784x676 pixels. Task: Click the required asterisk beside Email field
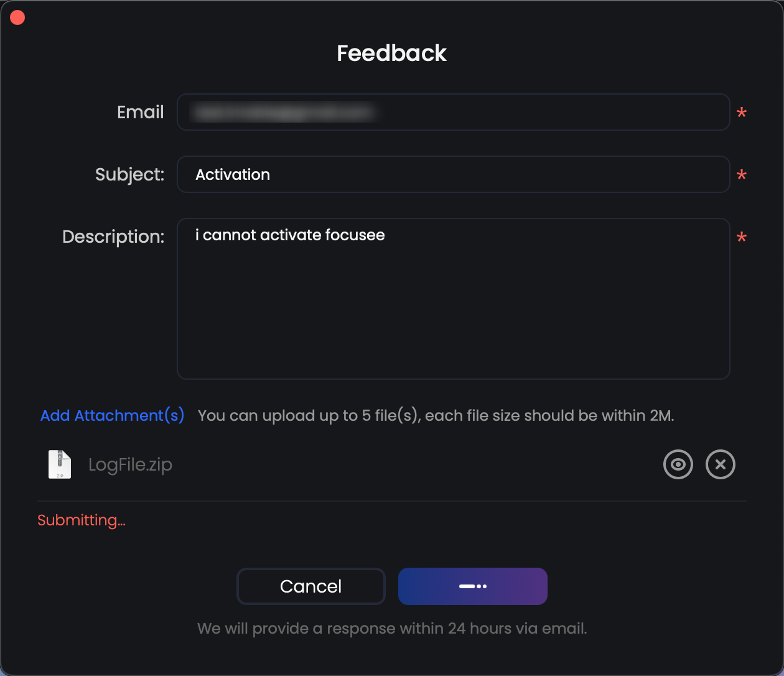coord(741,113)
